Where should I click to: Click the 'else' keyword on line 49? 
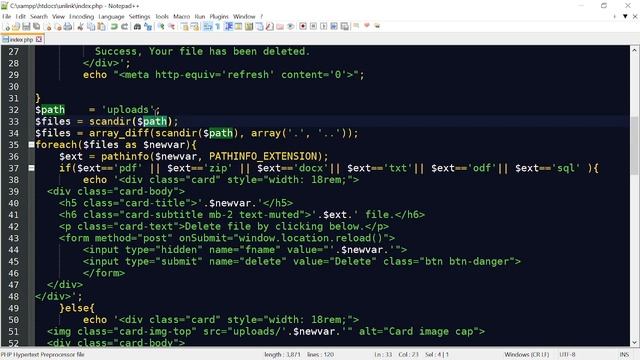(77, 308)
